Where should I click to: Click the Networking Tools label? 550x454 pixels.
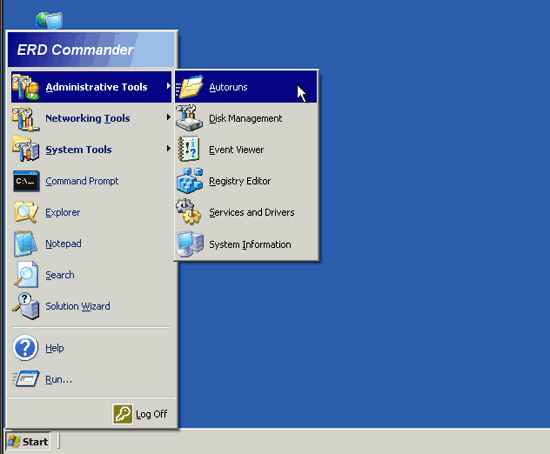88,119
